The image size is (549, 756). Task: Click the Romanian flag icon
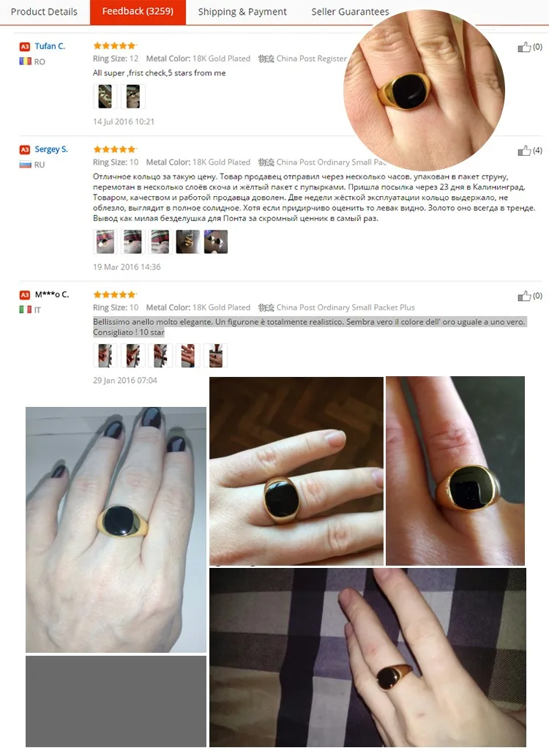(x=25, y=61)
